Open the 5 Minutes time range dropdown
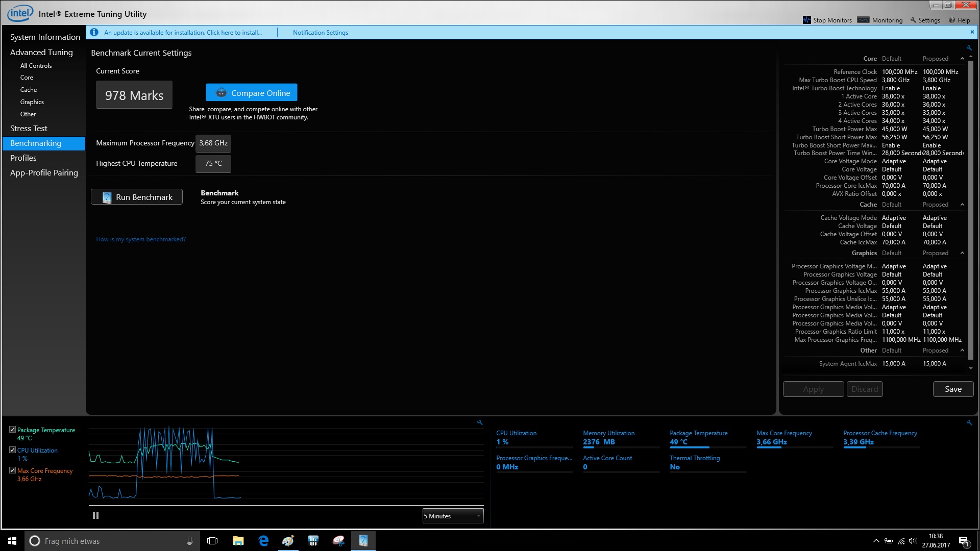 (453, 516)
